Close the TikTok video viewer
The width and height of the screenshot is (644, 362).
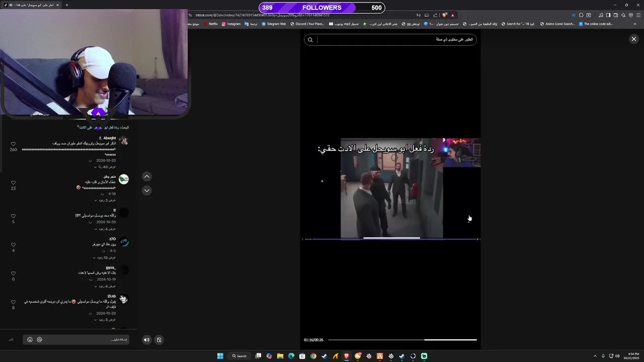pyautogui.click(x=633, y=39)
